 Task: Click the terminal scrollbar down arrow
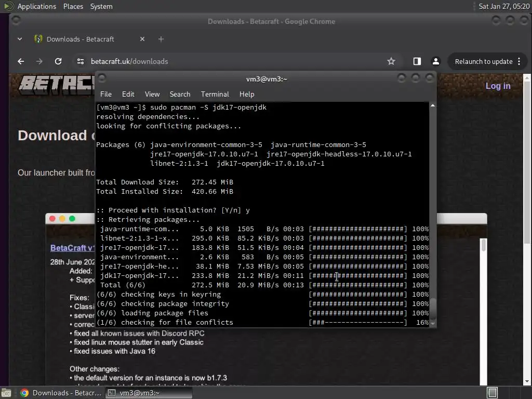tap(433, 324)
